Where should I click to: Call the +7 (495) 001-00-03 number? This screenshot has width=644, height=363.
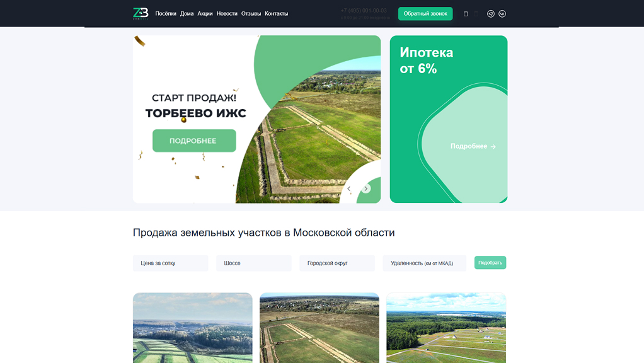(x=364, y=11)
